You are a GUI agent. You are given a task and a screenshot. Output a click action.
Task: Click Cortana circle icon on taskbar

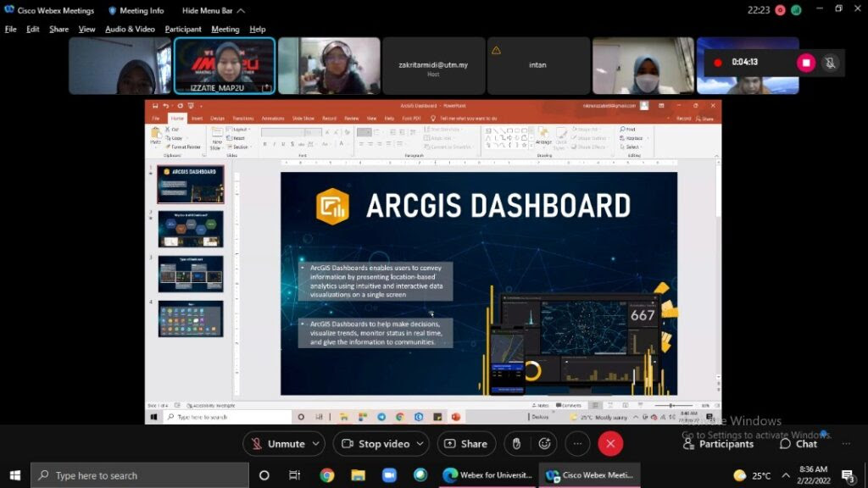click(x=264, y=475)
